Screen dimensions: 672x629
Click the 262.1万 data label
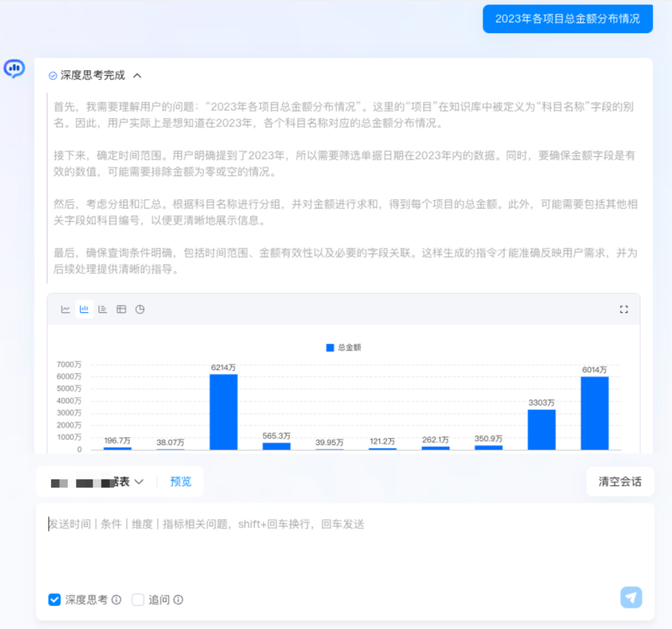(x=436, y=440)
